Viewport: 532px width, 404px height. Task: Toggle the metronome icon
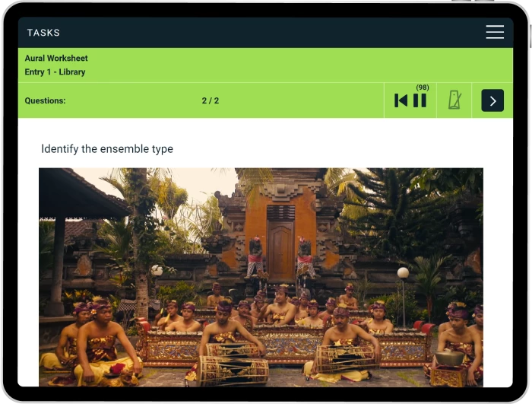click(454, 100)
